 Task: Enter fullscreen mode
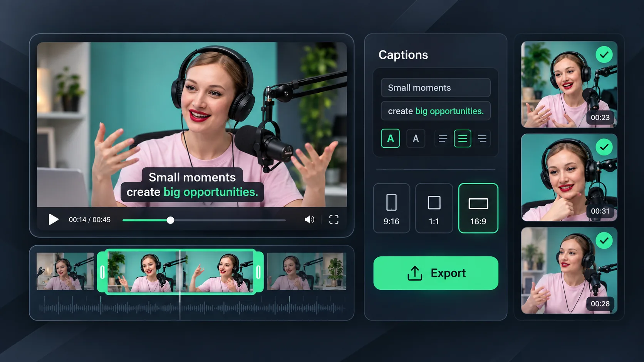coord(334,220)
